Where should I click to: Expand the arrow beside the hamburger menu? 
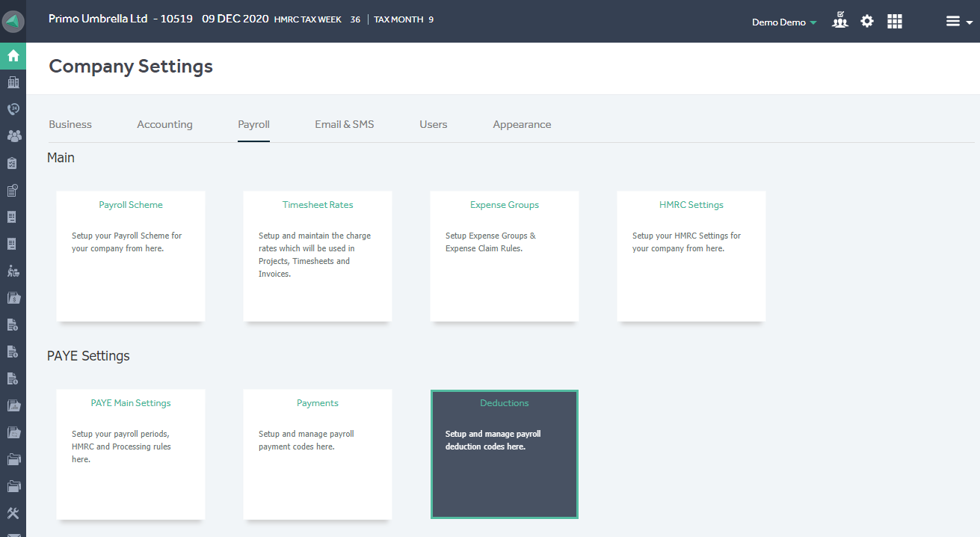tap(970, 22)
